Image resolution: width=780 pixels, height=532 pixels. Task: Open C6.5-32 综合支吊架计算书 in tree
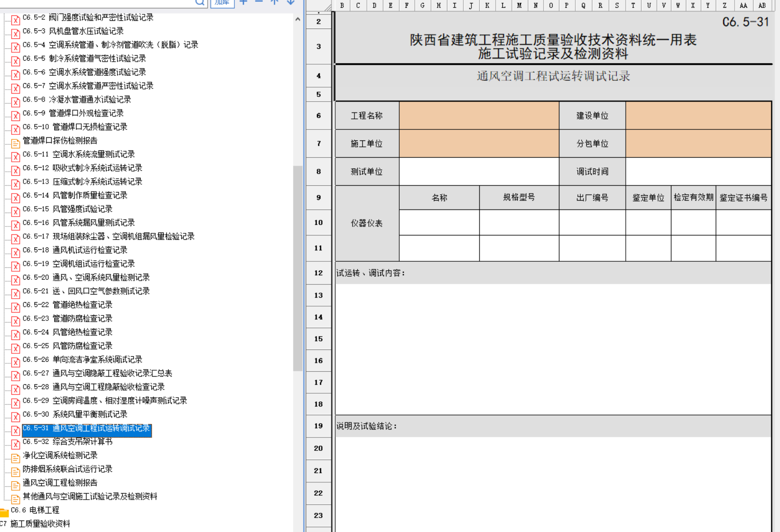[x=82, y=441]
